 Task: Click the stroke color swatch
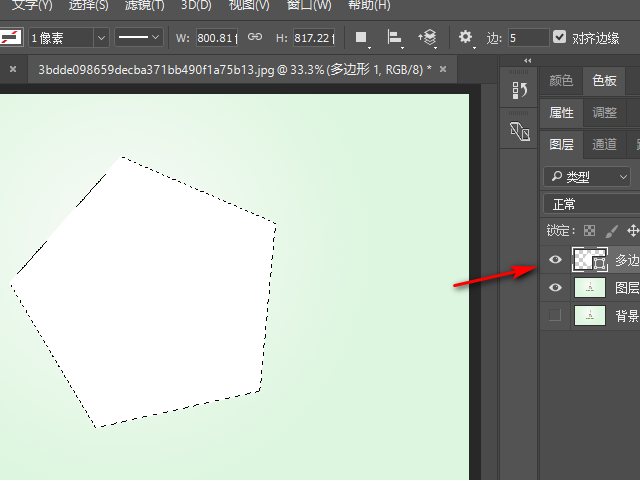pyautogui.click(x=12, y=37)
